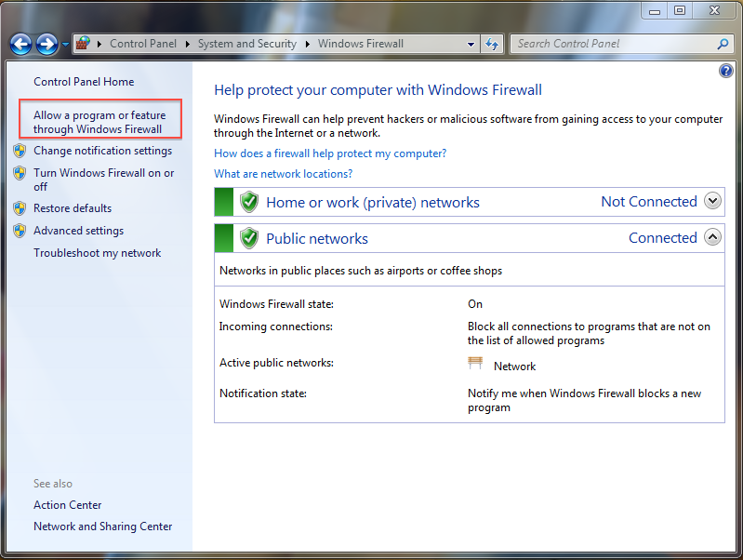Open Control Panel breadcrumb
This screenshot has width=743, height=560.
pos(142,44)
